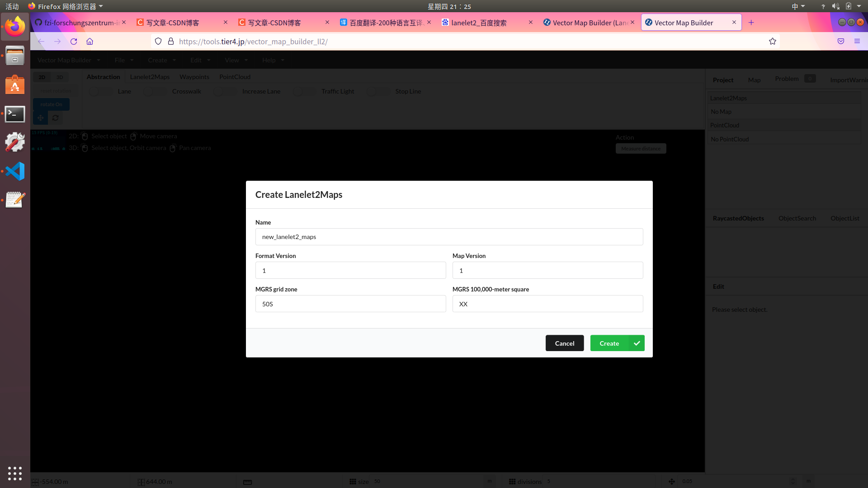Open the Edit menu dropdown

(x=200, y=60)
